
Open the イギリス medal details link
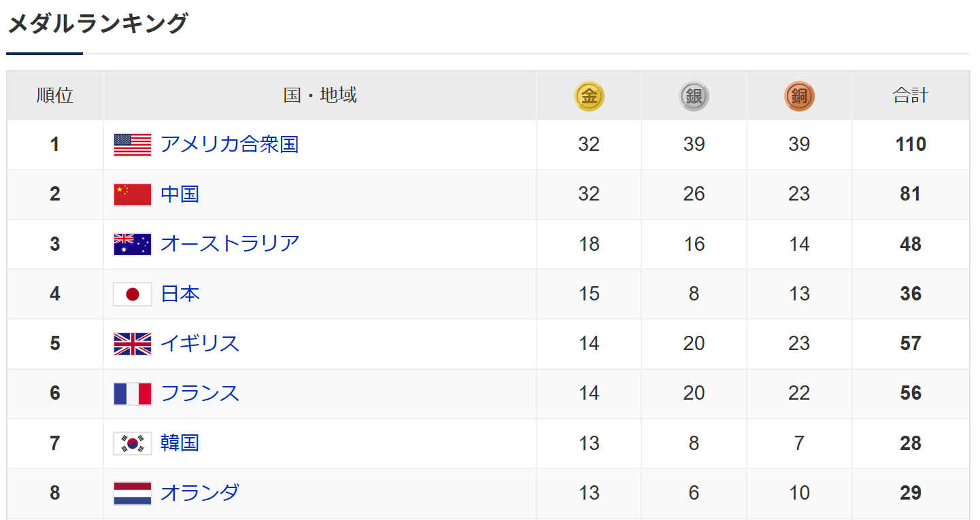click(200, 343)
